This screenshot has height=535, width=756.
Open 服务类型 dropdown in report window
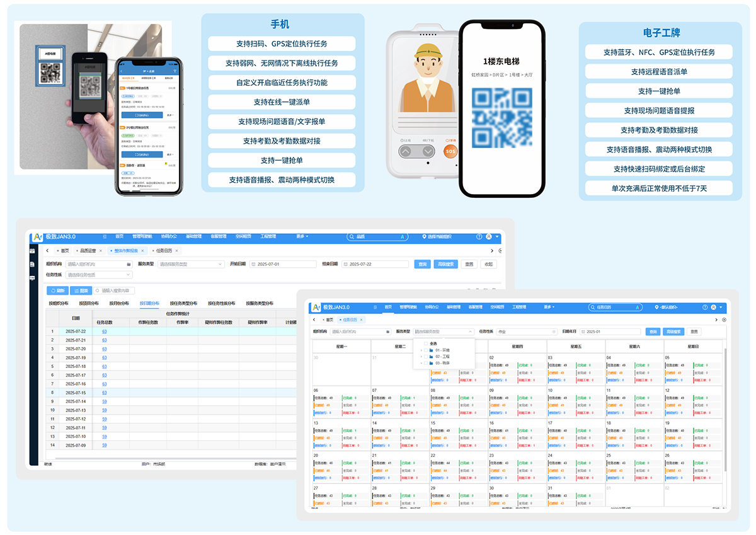click(x=191, y=264)
